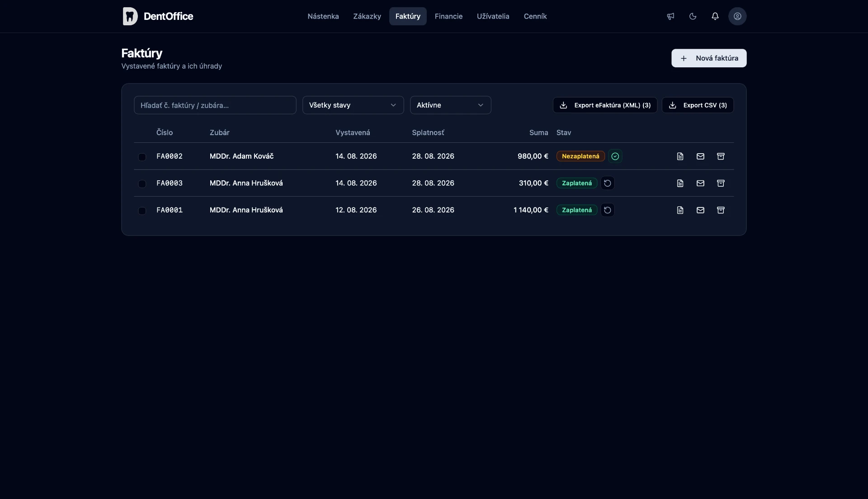This screenshot has height=499, width=868.
Task: Revert FA0003 payment status with the undo icon
Action: click(x=608, y=183)
